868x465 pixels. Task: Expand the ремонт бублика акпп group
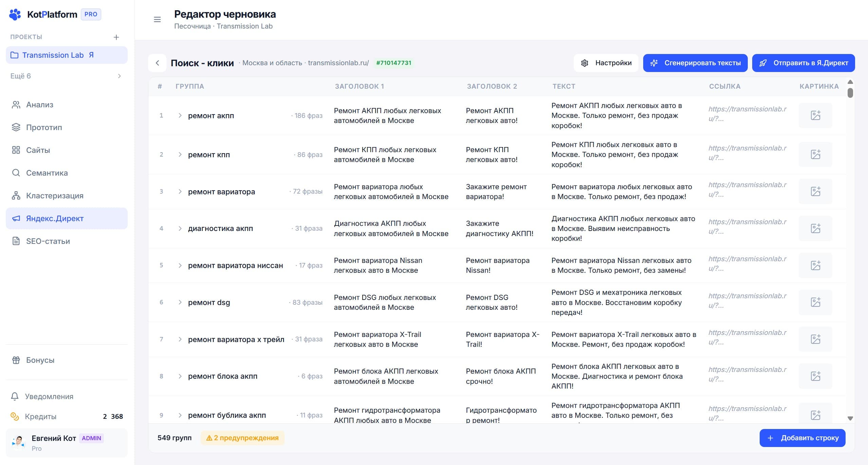(180, 415)
